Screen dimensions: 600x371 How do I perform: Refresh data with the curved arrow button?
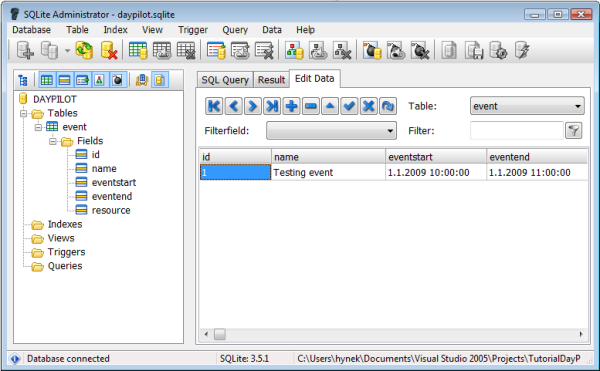[388, 106]
